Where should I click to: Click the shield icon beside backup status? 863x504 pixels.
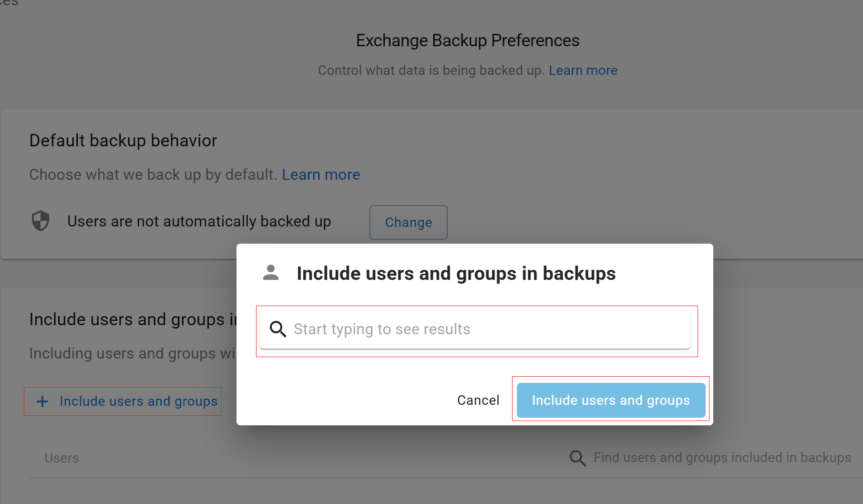(x=41, y=221)
